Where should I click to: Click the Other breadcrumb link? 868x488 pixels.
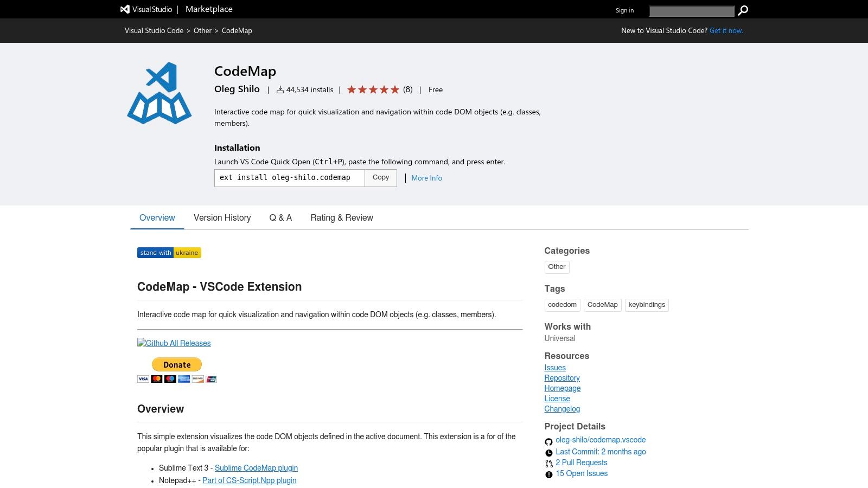202,30
